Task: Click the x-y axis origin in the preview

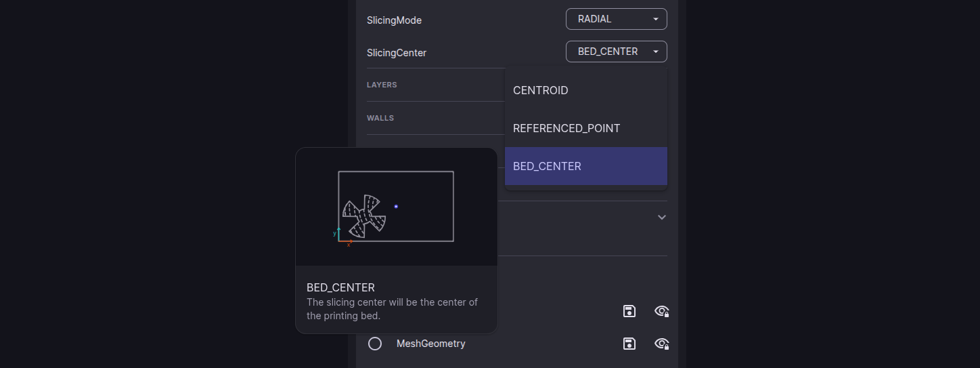Action: click(x=339, y=240)
